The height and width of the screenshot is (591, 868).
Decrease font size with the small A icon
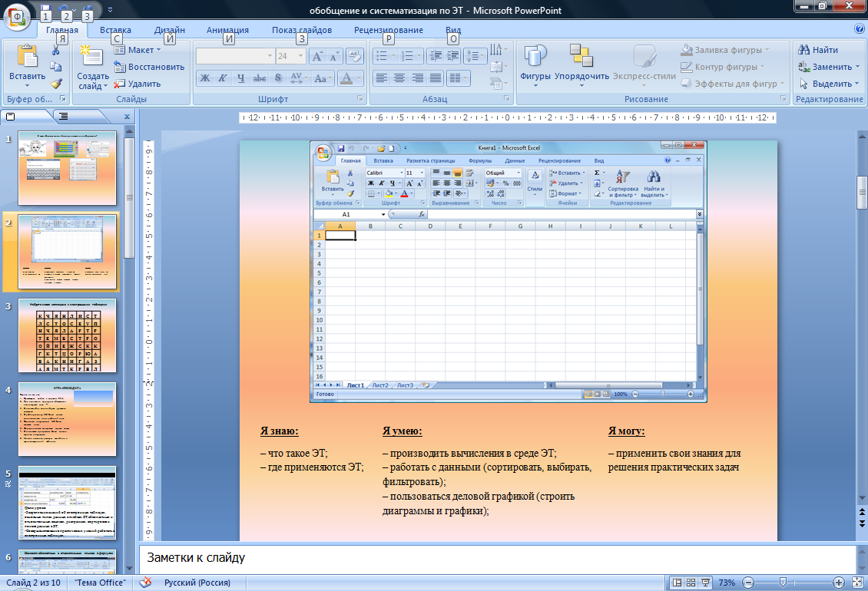coord(334,56)
